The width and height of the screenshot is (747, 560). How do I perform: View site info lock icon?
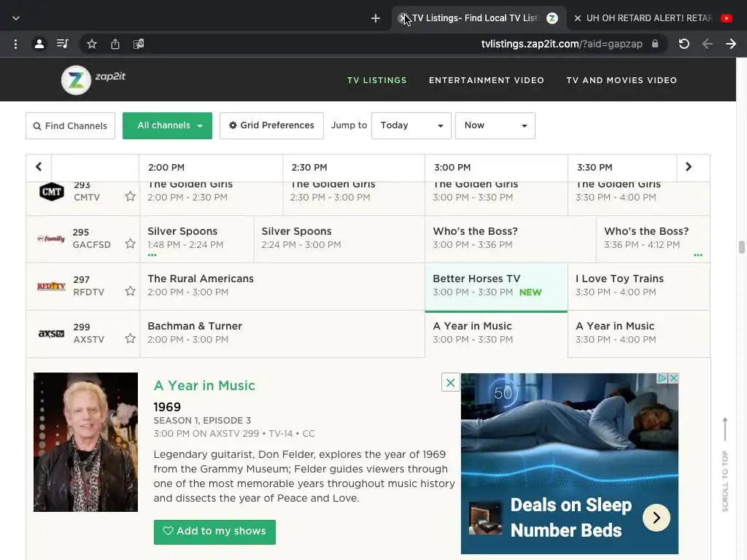[655, 44]
